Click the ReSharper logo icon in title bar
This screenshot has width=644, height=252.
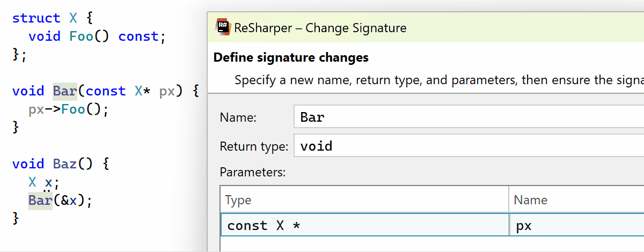[x=223, y=27]
